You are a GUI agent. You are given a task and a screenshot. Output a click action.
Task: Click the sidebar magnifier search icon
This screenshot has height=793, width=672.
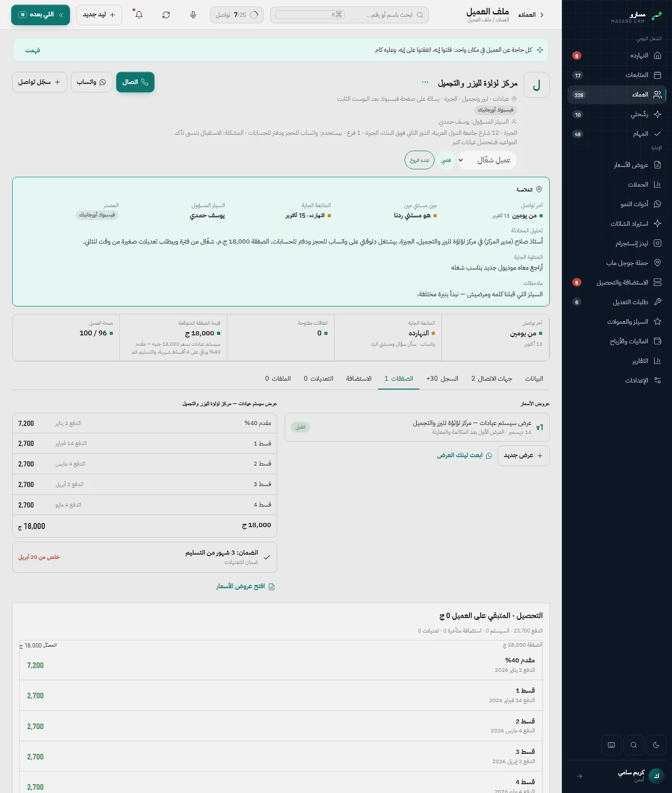click(x=634, y=745)
